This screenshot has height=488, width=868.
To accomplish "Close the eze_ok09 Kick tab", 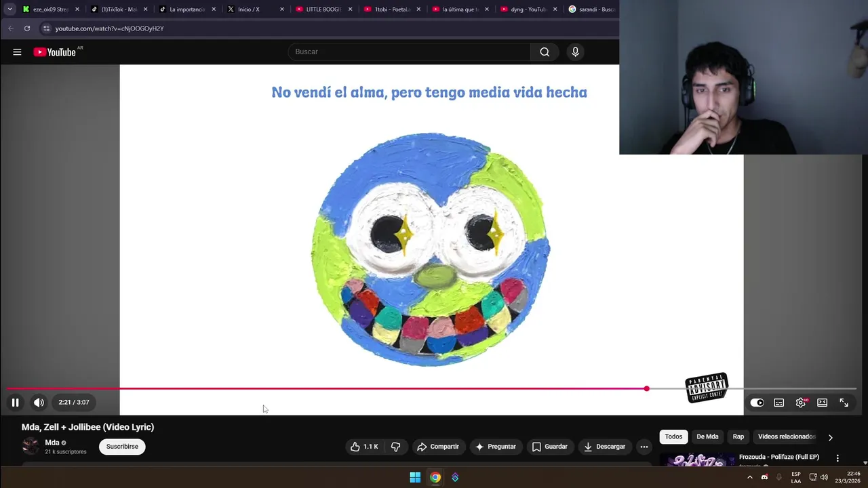I will [x=77, y=9].
